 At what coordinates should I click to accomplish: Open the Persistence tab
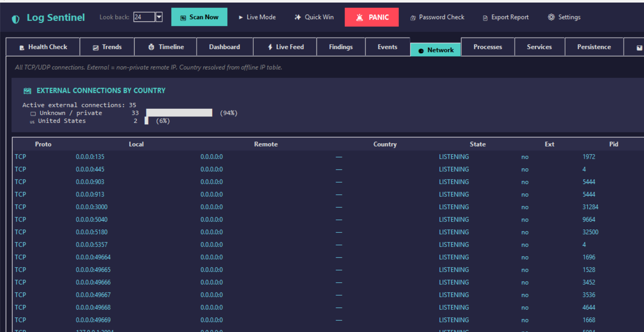(594, 47)
